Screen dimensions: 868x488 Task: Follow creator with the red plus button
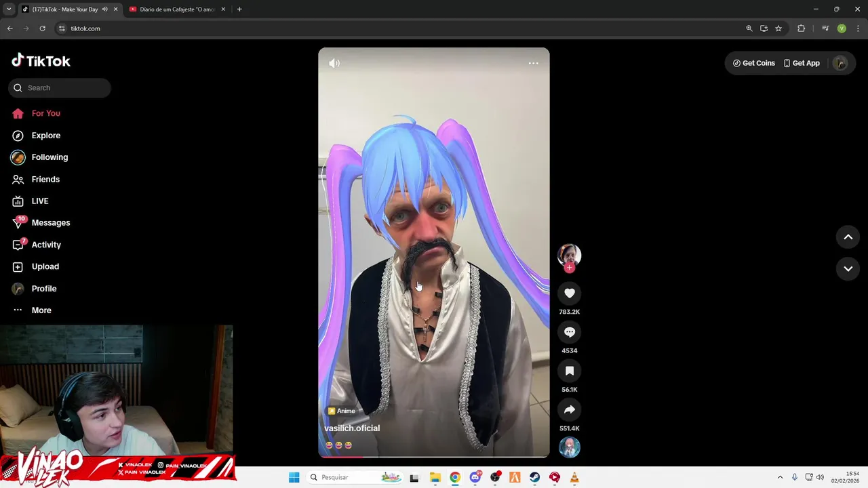click(x=570, y=268)
